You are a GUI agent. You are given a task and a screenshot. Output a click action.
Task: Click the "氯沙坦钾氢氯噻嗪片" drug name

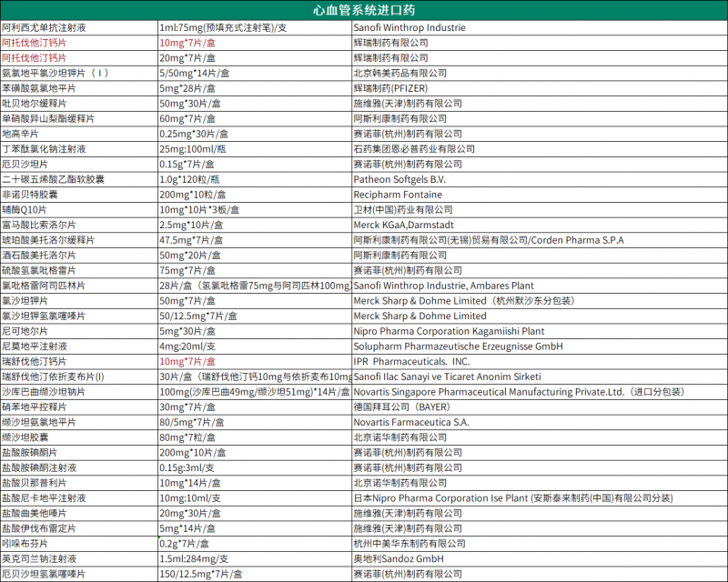[x=44, y=316]
